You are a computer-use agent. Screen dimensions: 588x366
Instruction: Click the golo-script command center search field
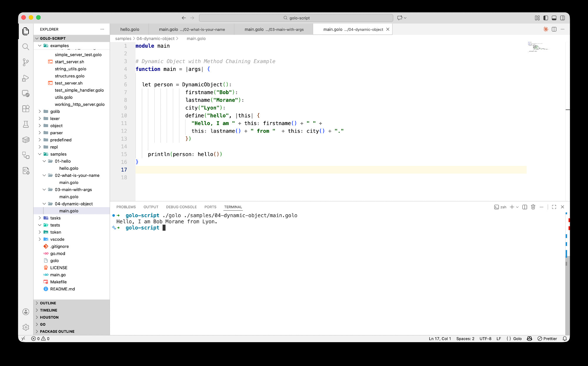pos(296,18)
